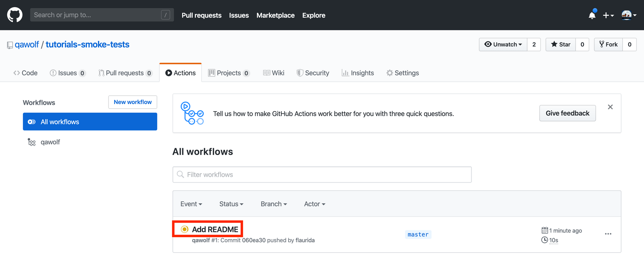Expand the Status filter dropdown
The width and height of the screenshot is (644, 260).
click(x=231, y=204)
